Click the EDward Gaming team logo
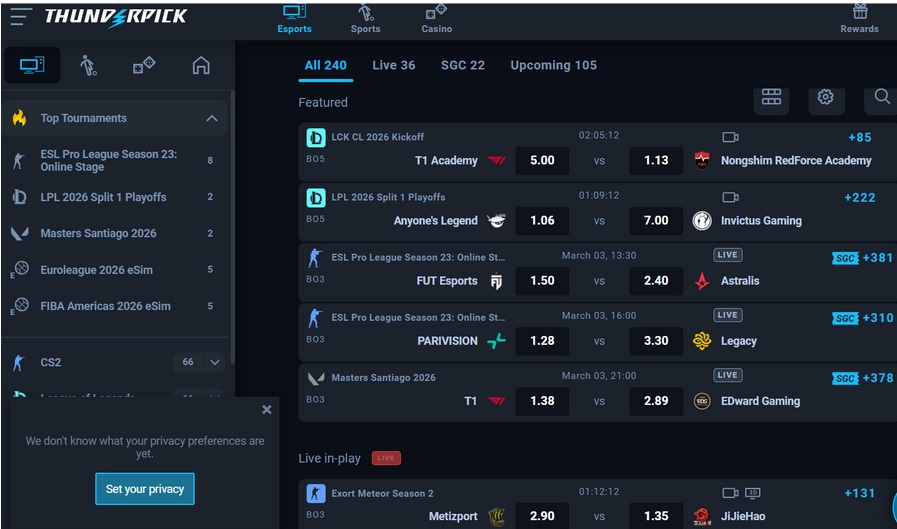 702,401
